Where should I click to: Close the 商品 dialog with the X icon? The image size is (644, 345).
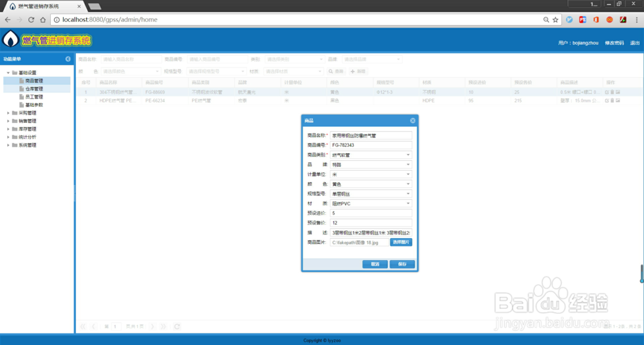(412, 120)
